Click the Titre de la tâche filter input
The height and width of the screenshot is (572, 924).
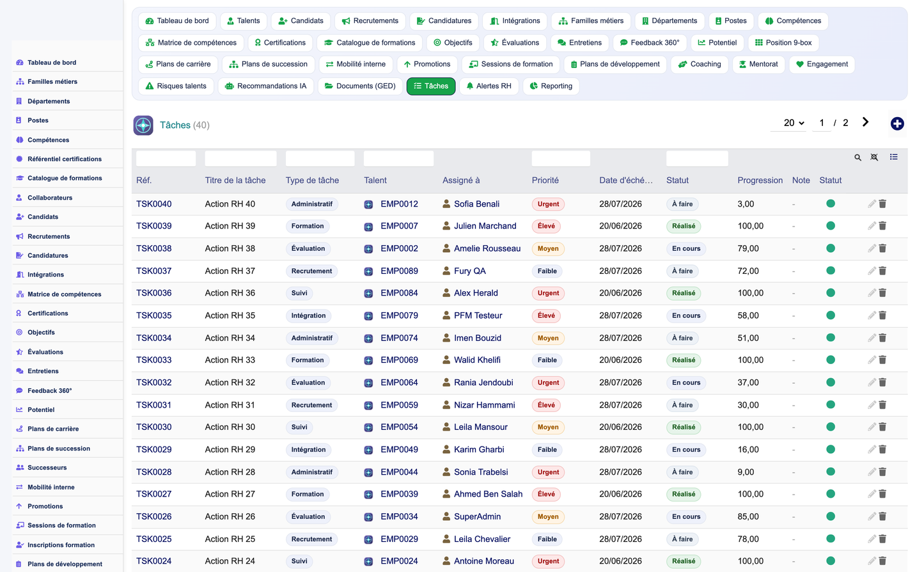240,159
